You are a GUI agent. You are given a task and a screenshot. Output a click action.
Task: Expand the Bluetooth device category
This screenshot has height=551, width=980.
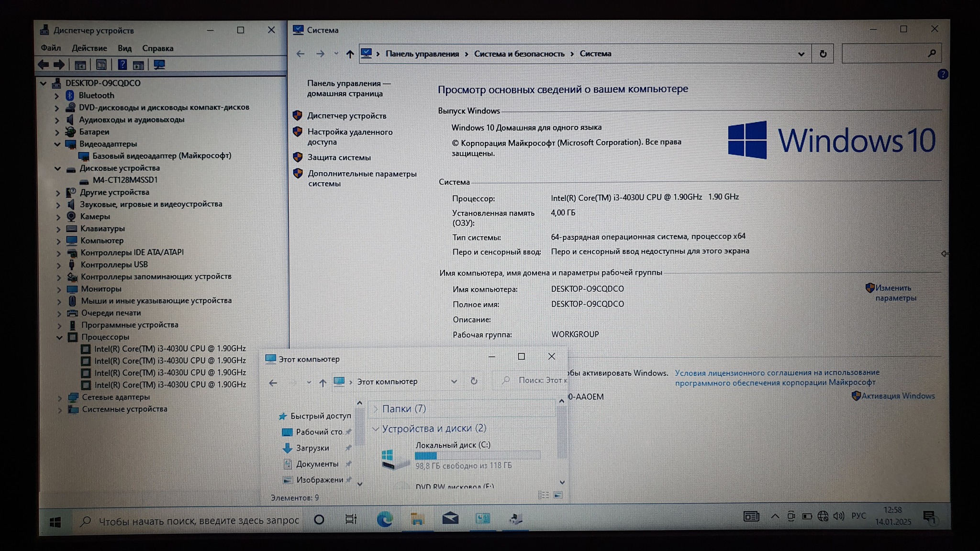57,96
